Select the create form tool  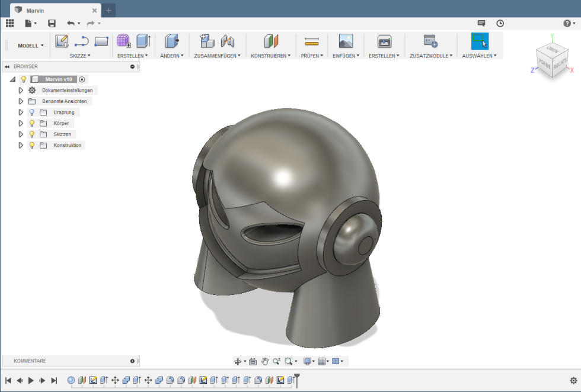tap(124, 41)
